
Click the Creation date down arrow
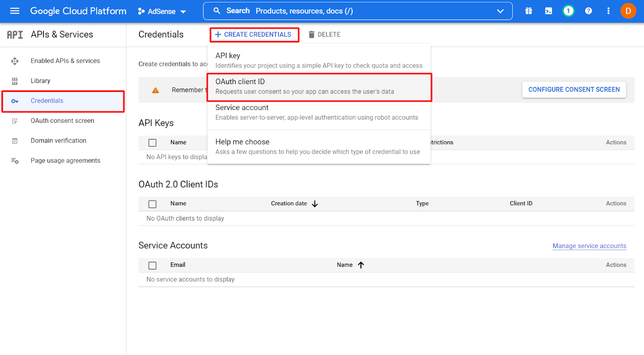315,204
